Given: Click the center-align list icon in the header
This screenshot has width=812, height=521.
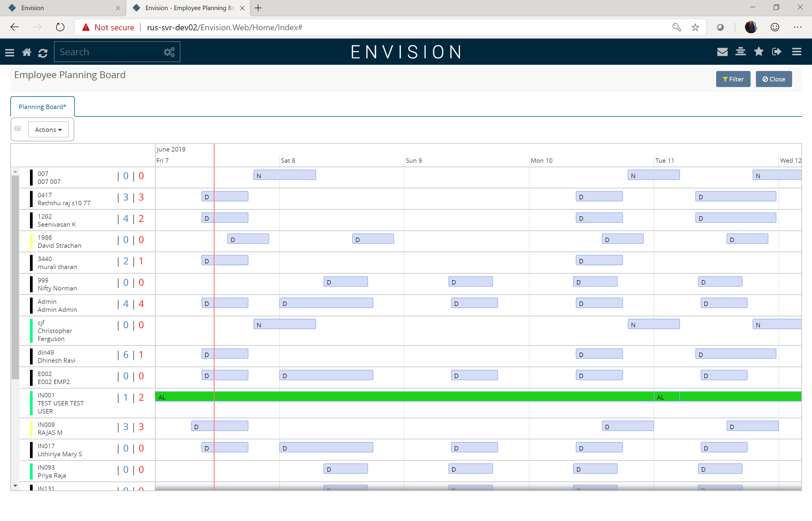Looking at the screenshot, I should [x=741, y=52].
